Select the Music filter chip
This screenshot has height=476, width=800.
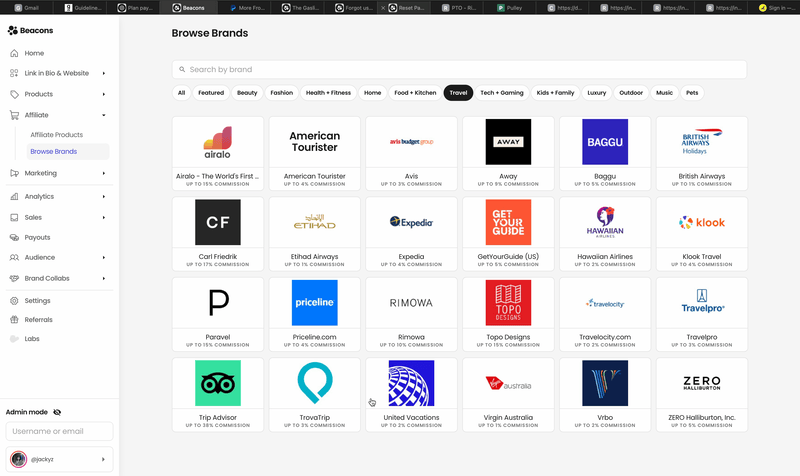(664, 93)
